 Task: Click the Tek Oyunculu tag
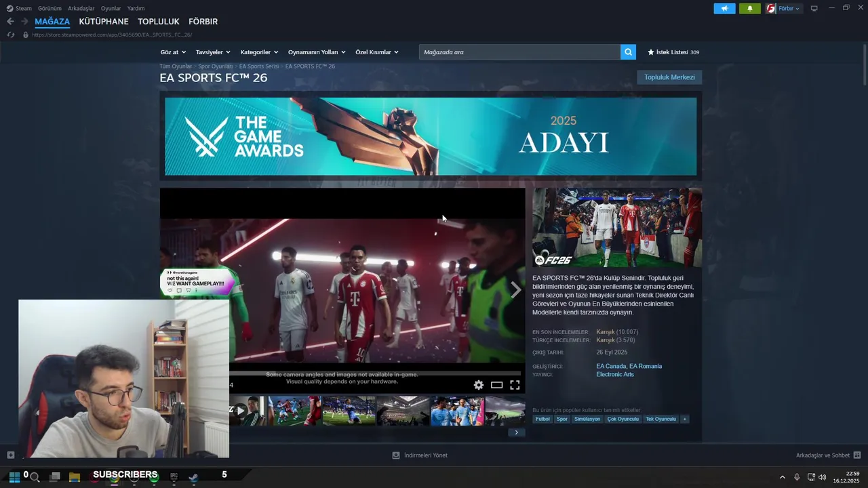[661, 419]
